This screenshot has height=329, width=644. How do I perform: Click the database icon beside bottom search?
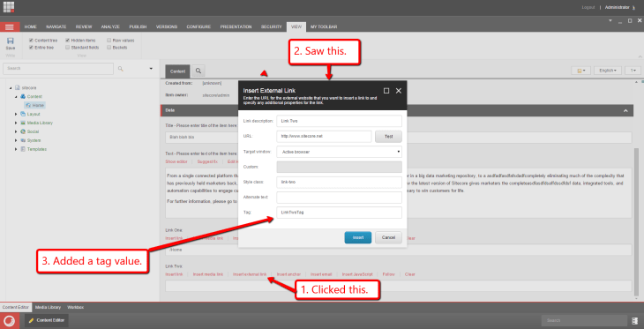click(635, 320)
